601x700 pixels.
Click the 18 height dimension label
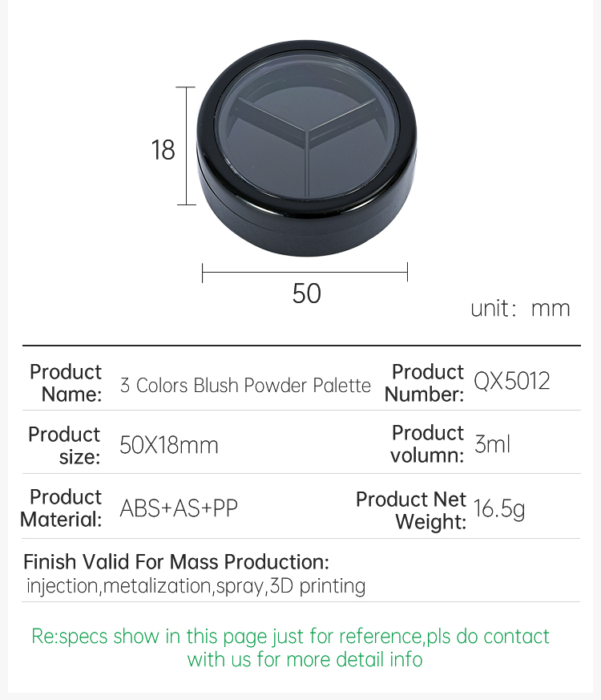coord(163,150)
